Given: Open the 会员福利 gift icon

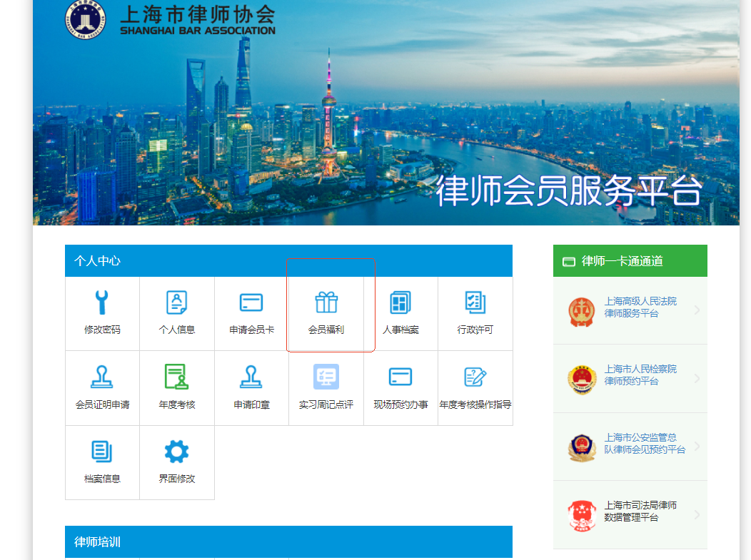Looking at the screenshot, I should [x=326, y=302].
